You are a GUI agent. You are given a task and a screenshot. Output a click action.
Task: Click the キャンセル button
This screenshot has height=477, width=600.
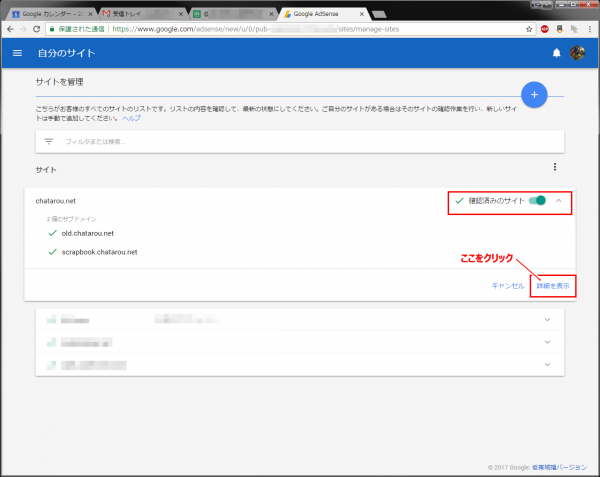click(508, 286)
